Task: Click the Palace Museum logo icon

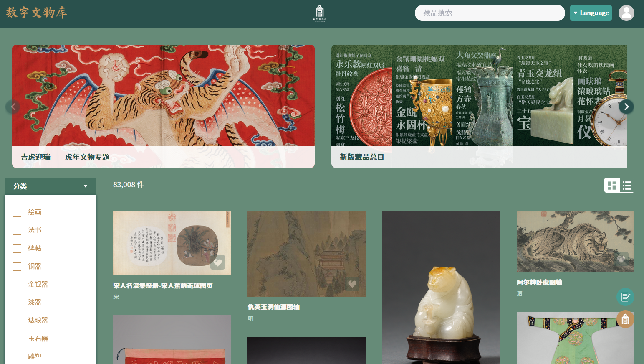Action: [x=320, y=13]
